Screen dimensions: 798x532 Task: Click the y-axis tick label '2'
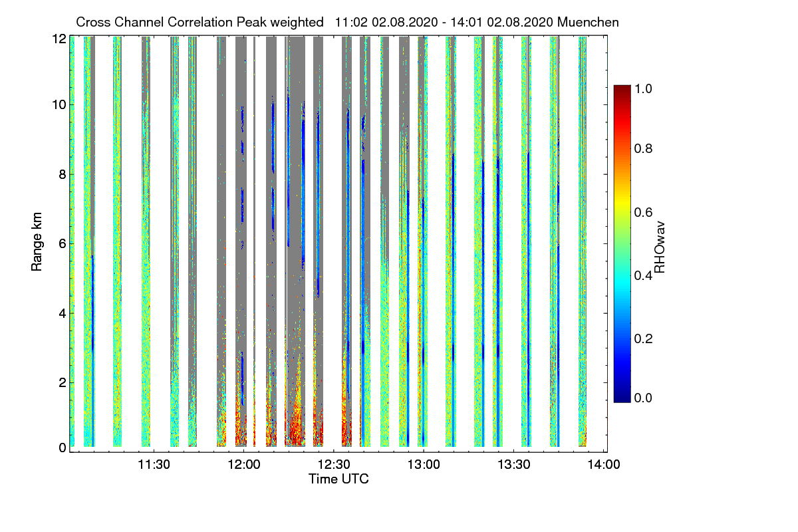pos(63,382)
